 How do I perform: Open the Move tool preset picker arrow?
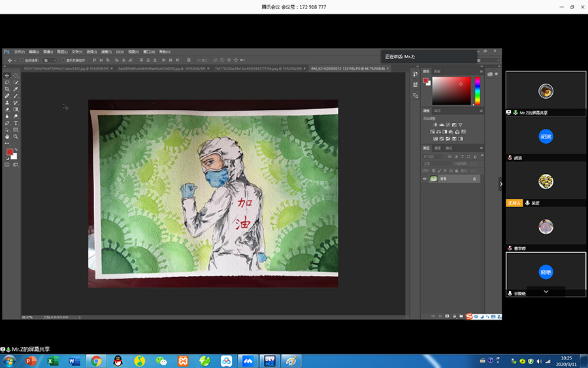(x=15, y=60)
